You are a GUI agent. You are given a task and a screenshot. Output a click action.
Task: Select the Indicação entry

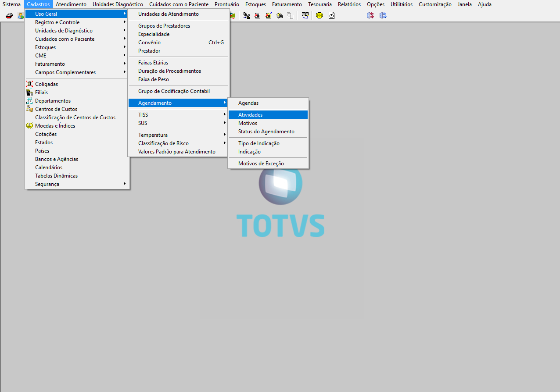pos(268,152)
